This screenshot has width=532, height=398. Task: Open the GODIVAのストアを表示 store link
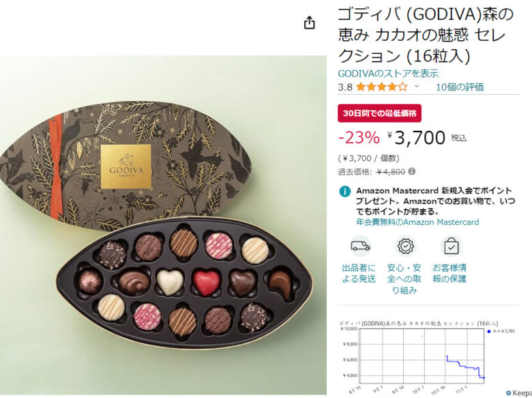pos(388,73)
